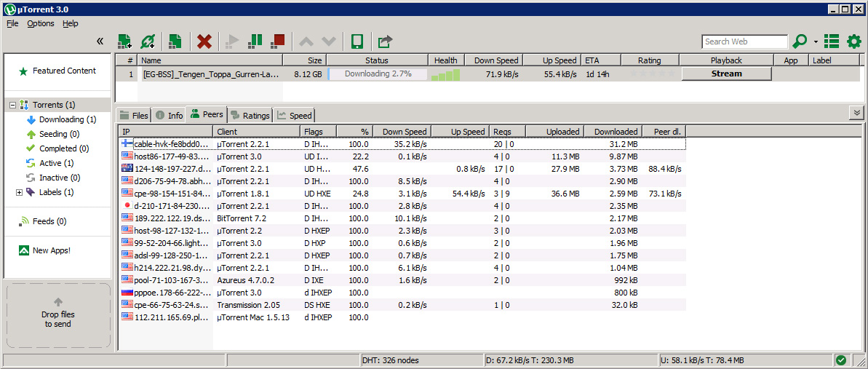Select peer 189.222.122.19.ds row
The width and height of the screenshot is (868, 369).
tap(402, 218)
